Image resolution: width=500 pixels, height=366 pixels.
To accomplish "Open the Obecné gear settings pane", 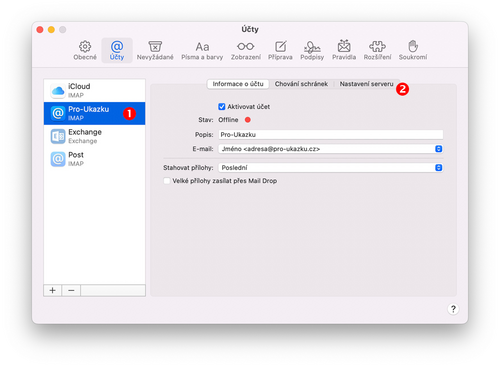I will [x=85, y=51].
